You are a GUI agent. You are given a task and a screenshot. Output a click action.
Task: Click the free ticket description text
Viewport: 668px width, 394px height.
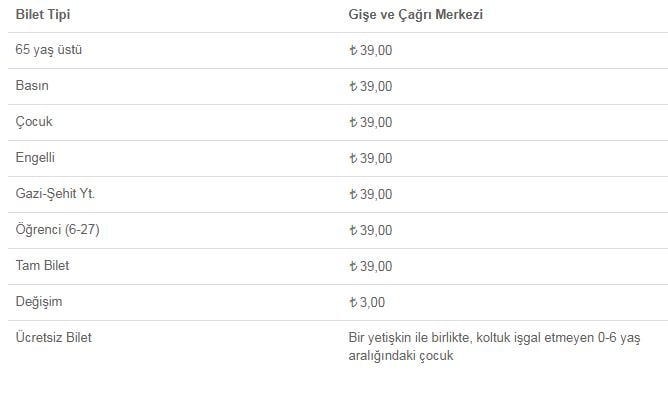pyautogui.click(x=494, y=346)
